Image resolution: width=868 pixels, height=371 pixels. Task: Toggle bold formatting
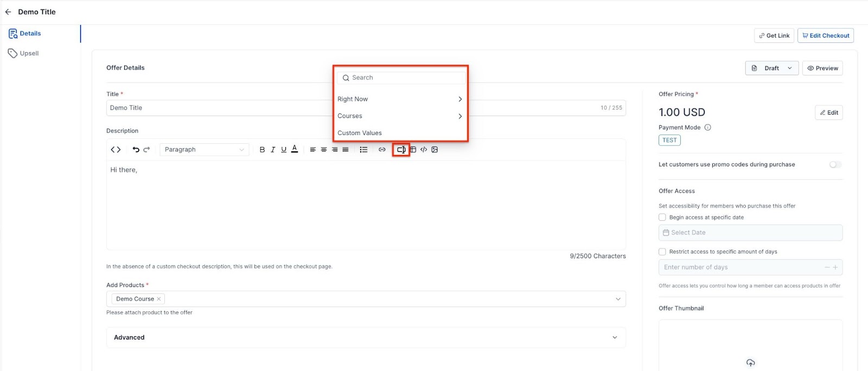(x=262, y=150)
